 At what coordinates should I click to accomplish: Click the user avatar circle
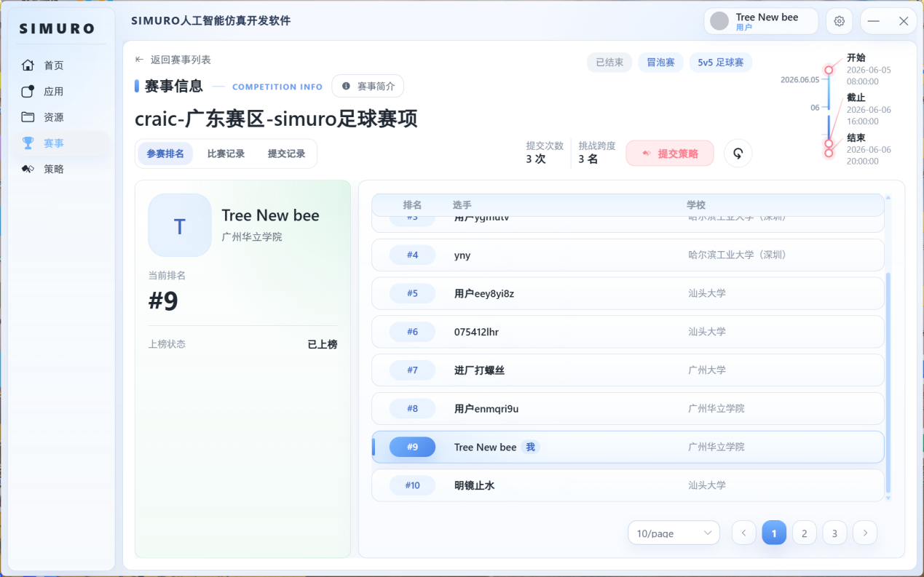point(719,21)
